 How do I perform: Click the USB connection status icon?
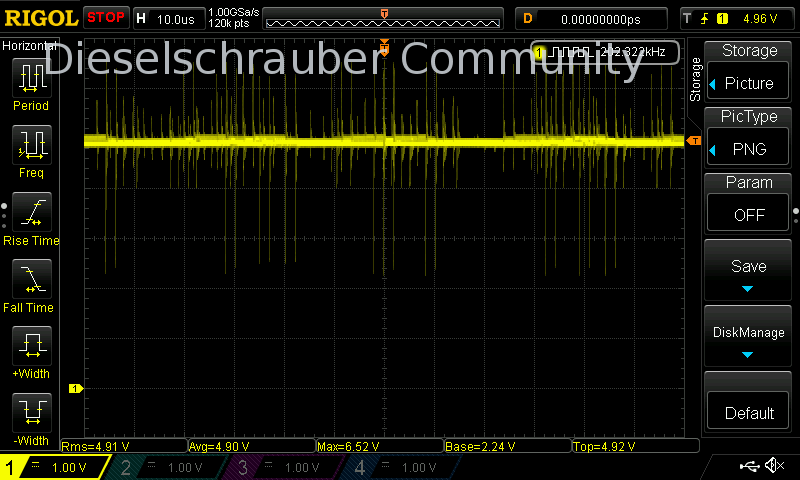(x=749, y=465)
